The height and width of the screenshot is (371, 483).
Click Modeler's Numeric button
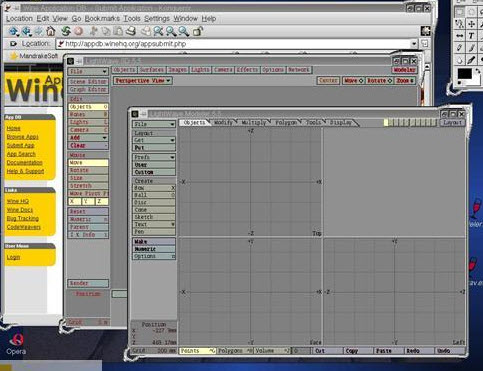[x=154, y=249]
